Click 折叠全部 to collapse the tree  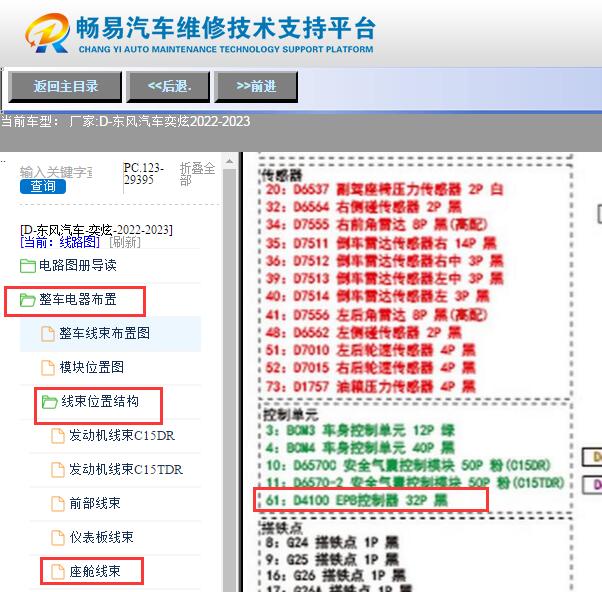click(197, 174)
